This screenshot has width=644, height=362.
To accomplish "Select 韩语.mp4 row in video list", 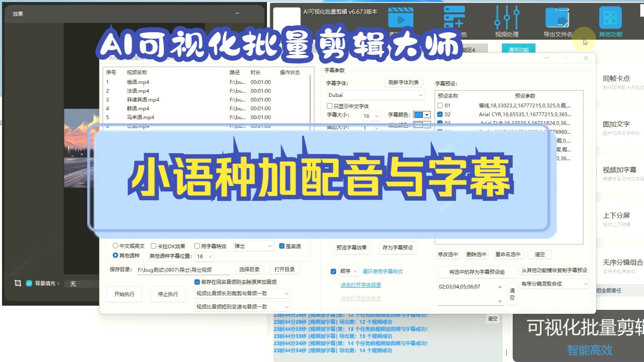I will pyautogui.click(x=206, y=109).
